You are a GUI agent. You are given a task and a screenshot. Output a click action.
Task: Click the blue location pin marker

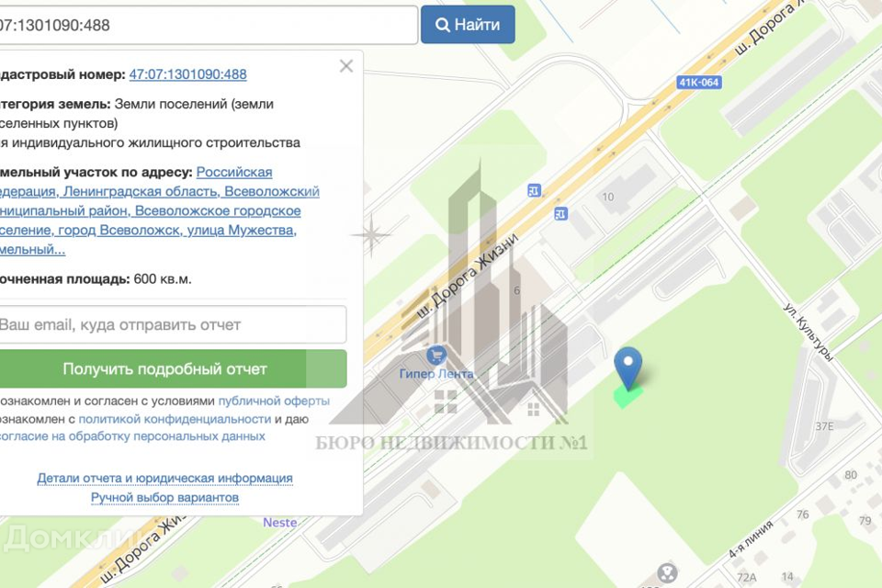tap(628, 367)
